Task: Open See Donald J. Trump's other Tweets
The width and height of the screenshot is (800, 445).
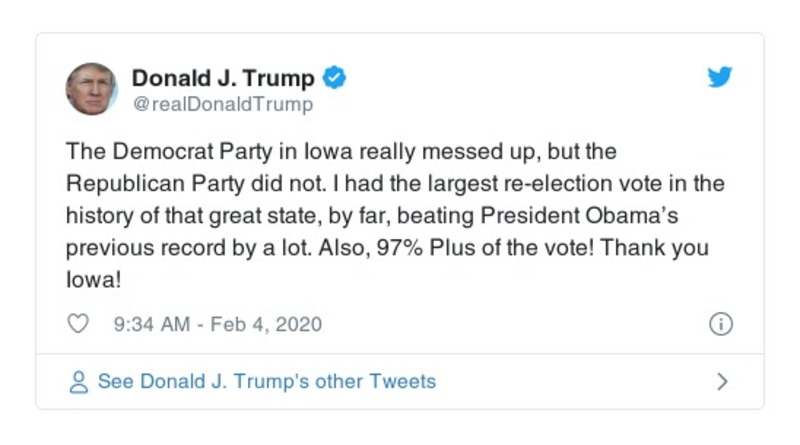Action: (266, 381)
